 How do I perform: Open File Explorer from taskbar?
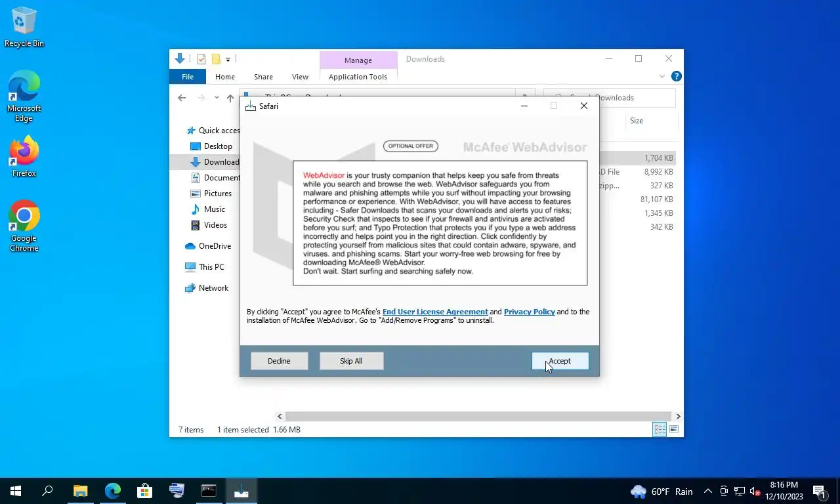click(80, 491)
